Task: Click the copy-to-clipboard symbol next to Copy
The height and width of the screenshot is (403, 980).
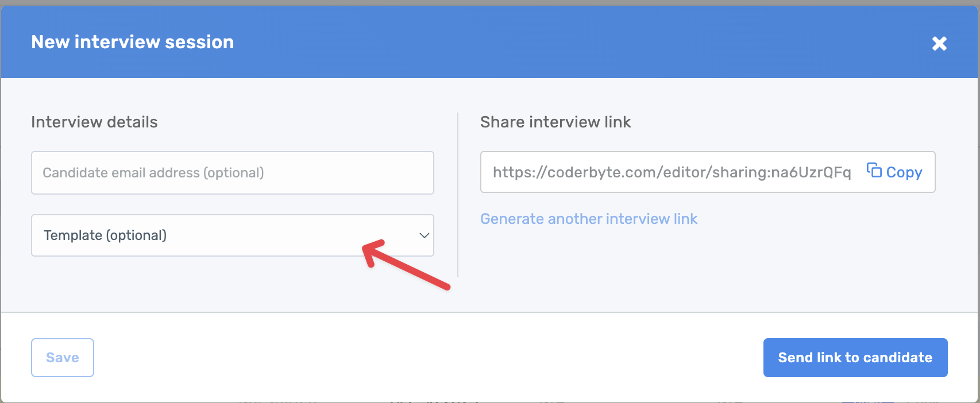Action: tap(874, 171)
